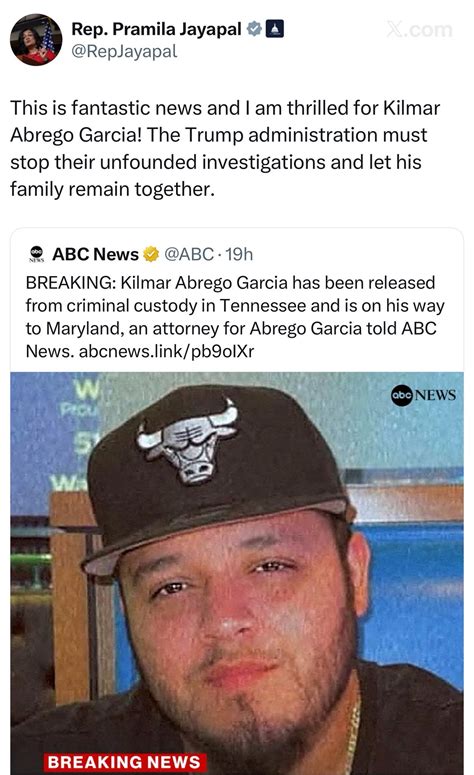This screenshot has height=775, width=474.
Task: Click the main tweet text starting "This is fantastic"
Action: coord(225,148)
